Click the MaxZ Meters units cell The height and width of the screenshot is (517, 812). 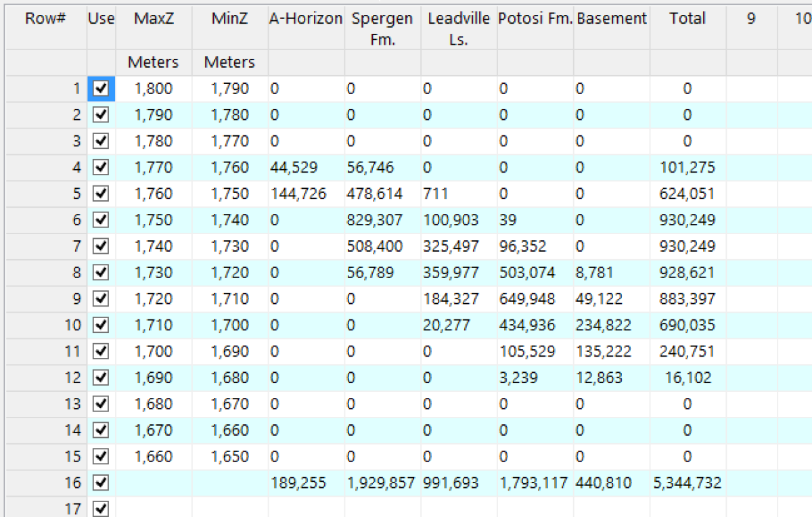pos(154,62)
